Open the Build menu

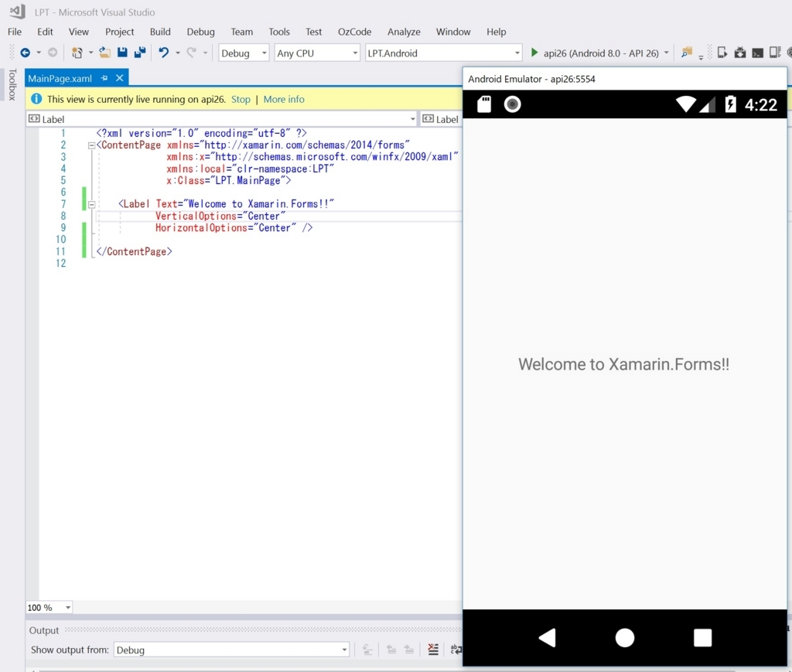coord(160,32)
